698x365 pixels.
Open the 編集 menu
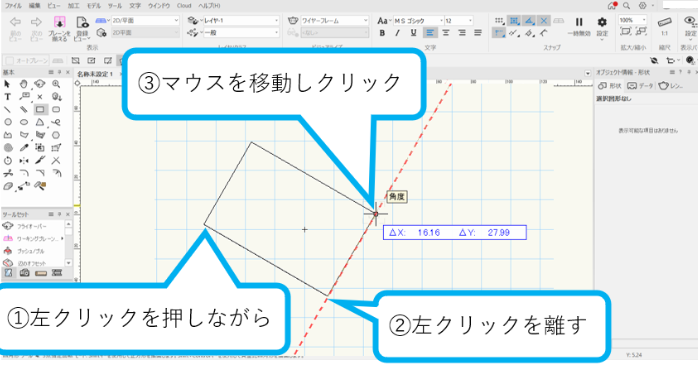[34, 6]
